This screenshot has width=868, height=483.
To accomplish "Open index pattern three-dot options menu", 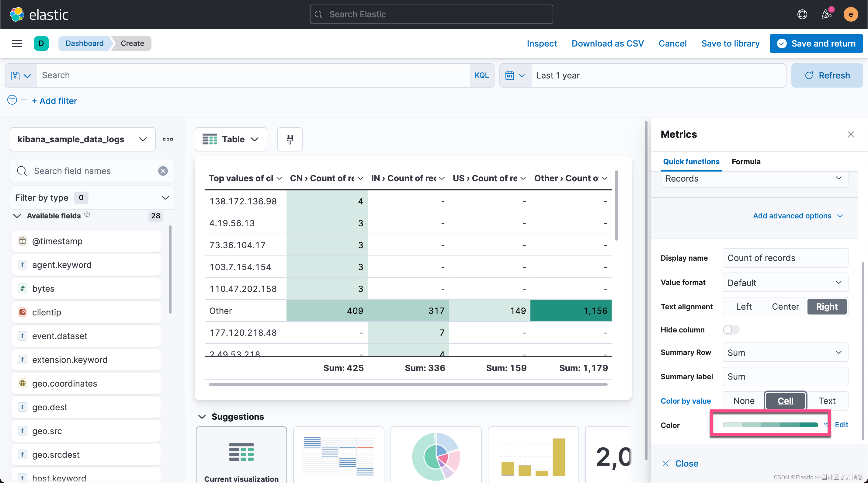I will (x=168, y=139).
